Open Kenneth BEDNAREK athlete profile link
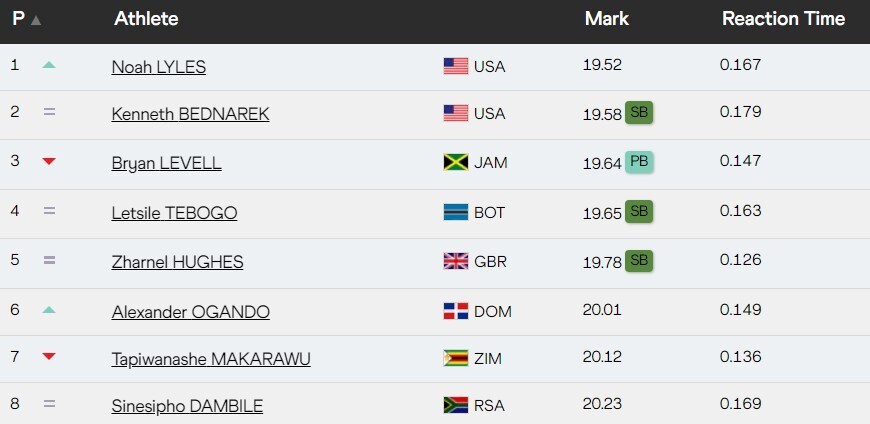Screen dimensions: 870x424 [190, 114]
